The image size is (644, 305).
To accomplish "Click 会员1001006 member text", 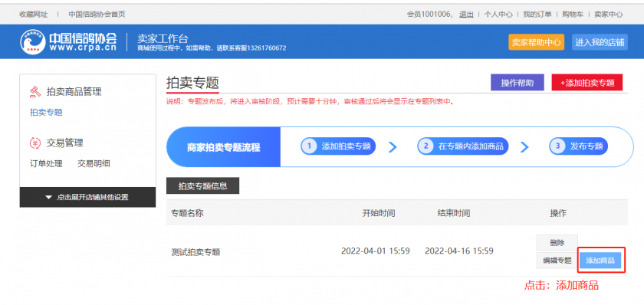I will pyautogui.click(x=429, y=15).
